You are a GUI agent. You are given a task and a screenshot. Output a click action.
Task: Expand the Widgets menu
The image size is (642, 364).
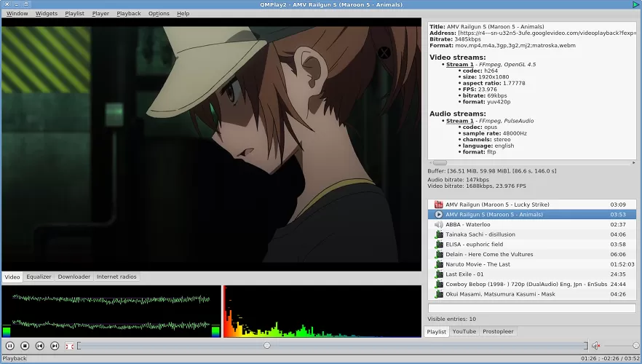(47, 13)
